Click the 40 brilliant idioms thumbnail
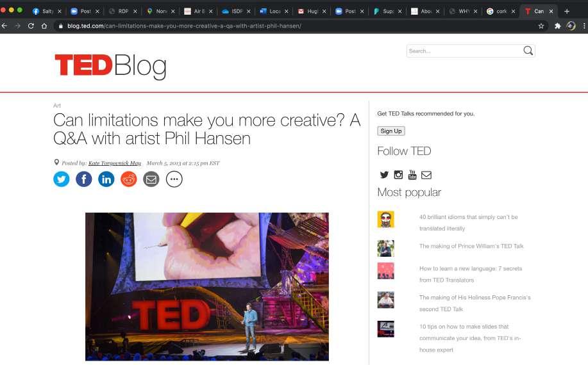588x365 pixels. coord(385,220)
